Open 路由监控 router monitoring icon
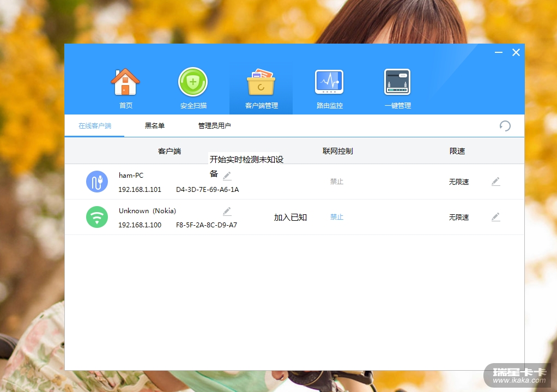557x392 pixels. (x=329, y=83)
